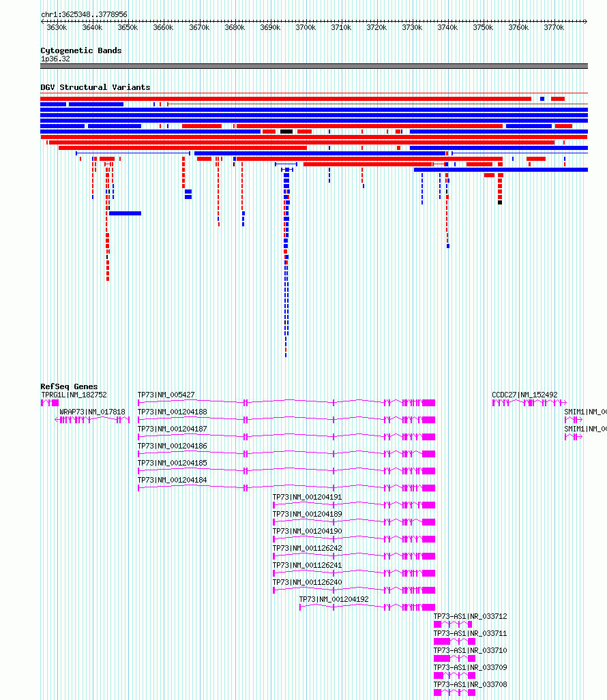Click the 3650k ruler label
The height and width of the screenshot is (700, 607).
tap(128, 28)
